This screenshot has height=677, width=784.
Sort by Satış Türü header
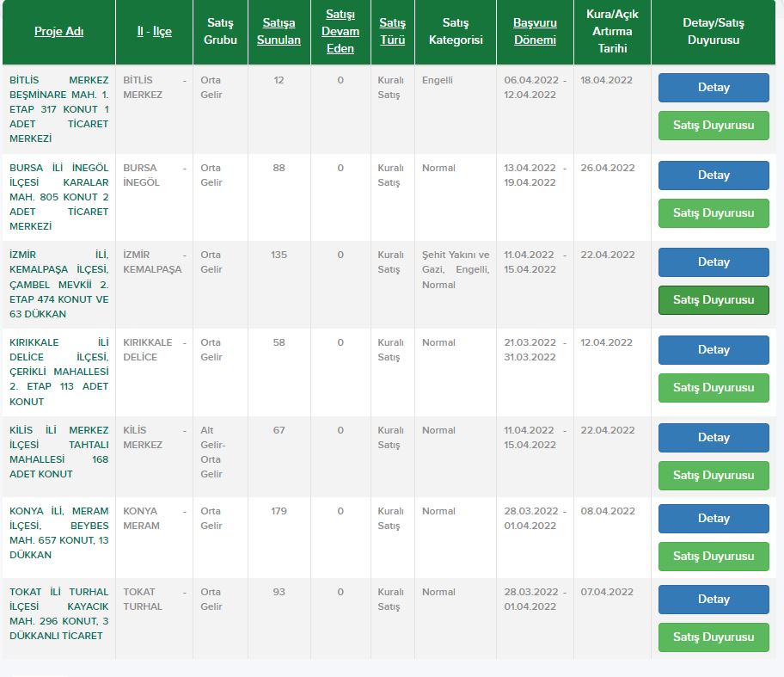(392, 32)
